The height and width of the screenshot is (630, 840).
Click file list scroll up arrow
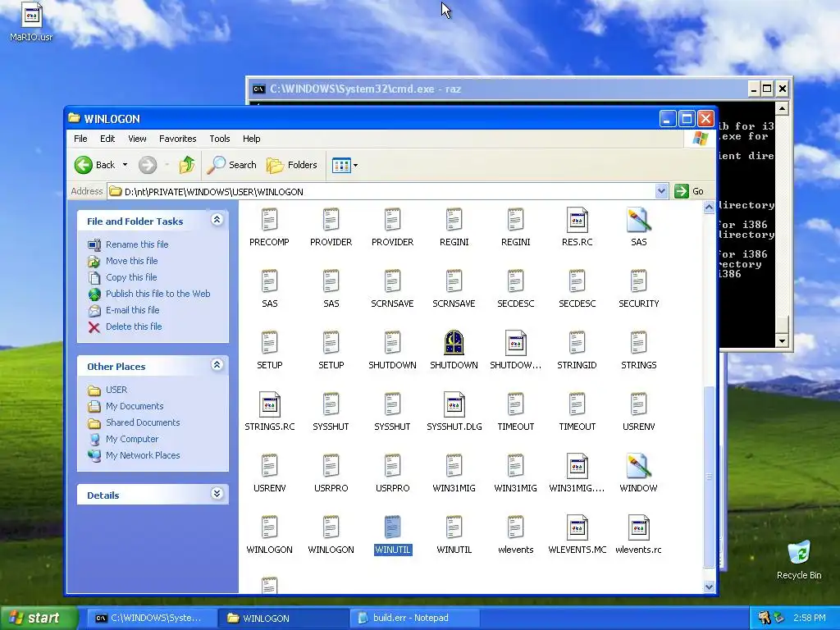coord(709,208)
